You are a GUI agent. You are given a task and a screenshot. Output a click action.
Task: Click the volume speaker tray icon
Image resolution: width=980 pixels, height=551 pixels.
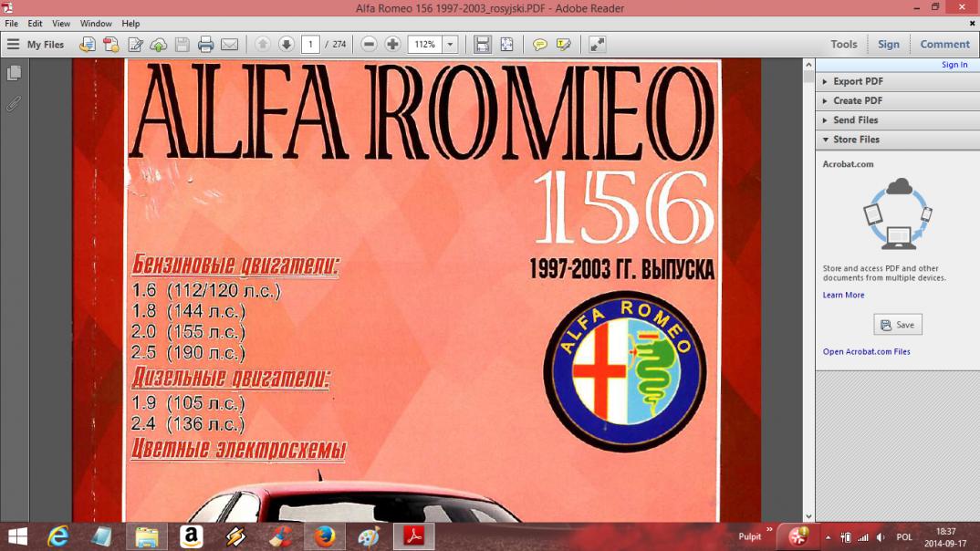881,537
